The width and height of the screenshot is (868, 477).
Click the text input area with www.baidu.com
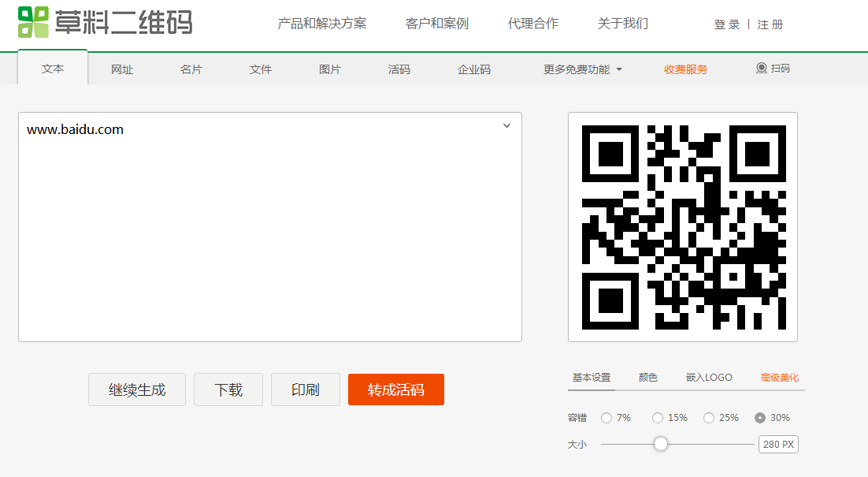(270, 227)
